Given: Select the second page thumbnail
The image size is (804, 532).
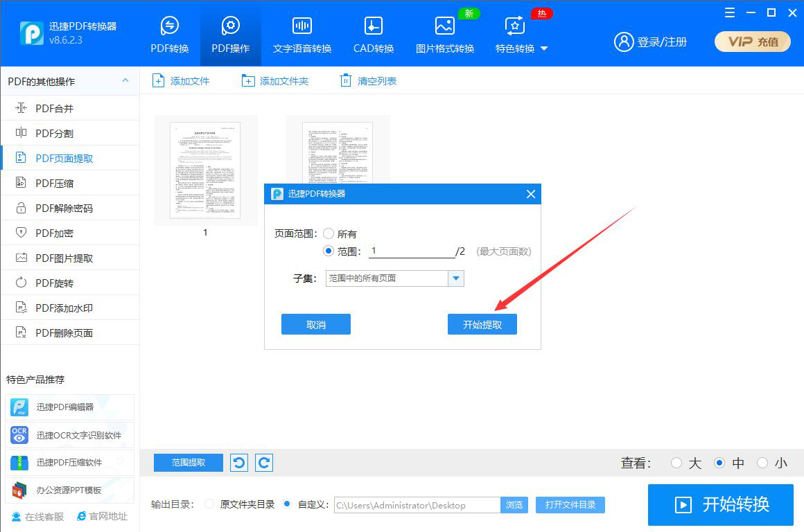Looking at the screenshot, I should click(338, 150).
